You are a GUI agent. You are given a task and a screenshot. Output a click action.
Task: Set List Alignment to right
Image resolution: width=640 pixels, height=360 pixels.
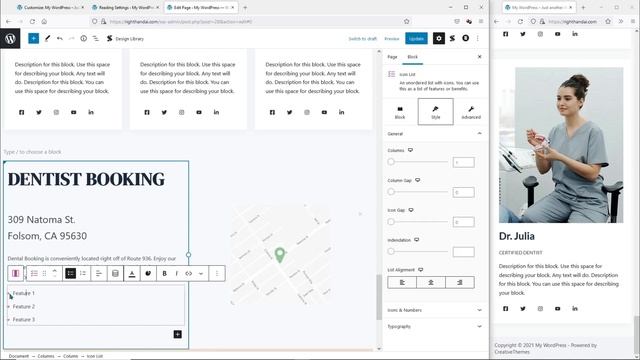tap(460, 282)
